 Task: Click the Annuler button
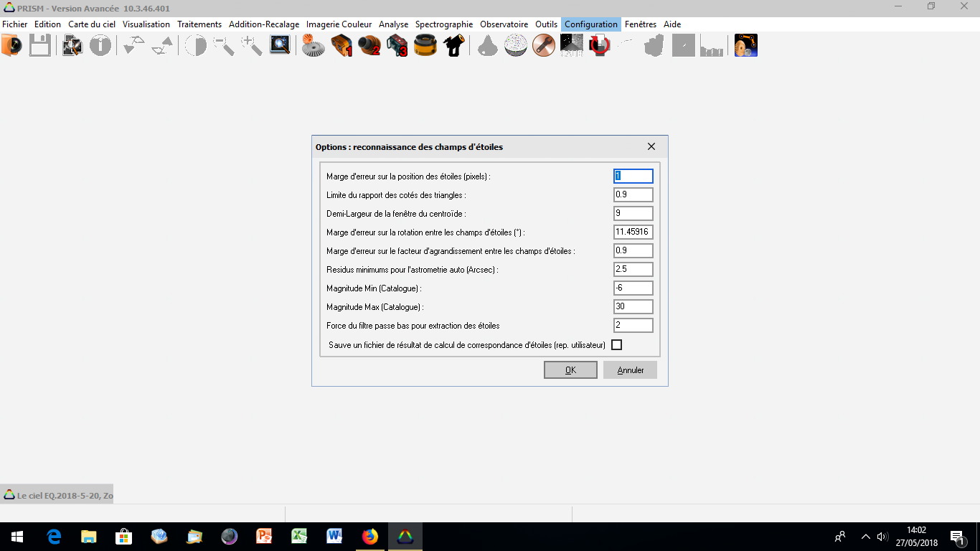pyautogui.click(x=630, y=370)
